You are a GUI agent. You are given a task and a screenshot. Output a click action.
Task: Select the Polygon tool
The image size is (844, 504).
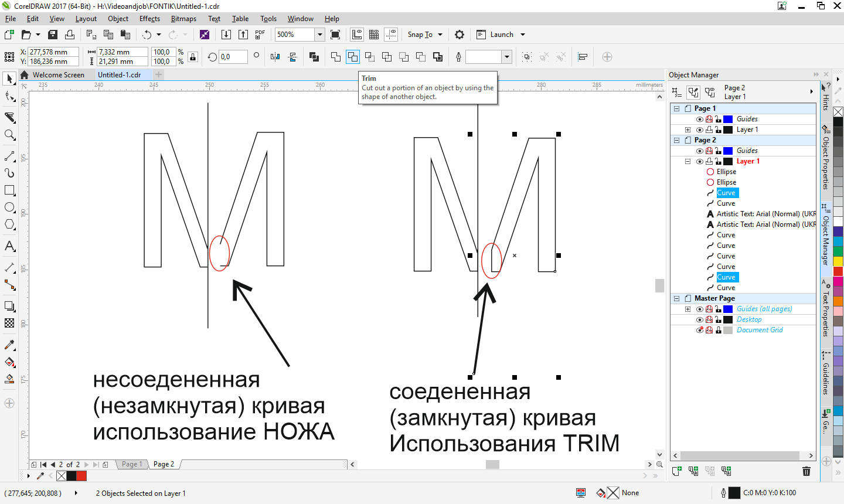coord(9,224)
